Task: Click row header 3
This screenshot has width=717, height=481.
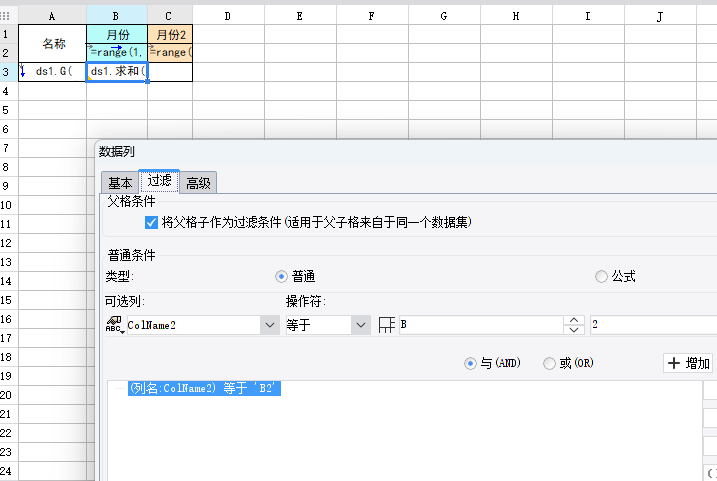Action: tap(9, 72)
